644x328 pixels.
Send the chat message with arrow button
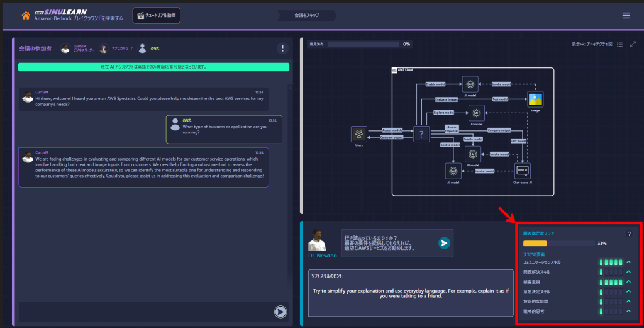[280, 312]
